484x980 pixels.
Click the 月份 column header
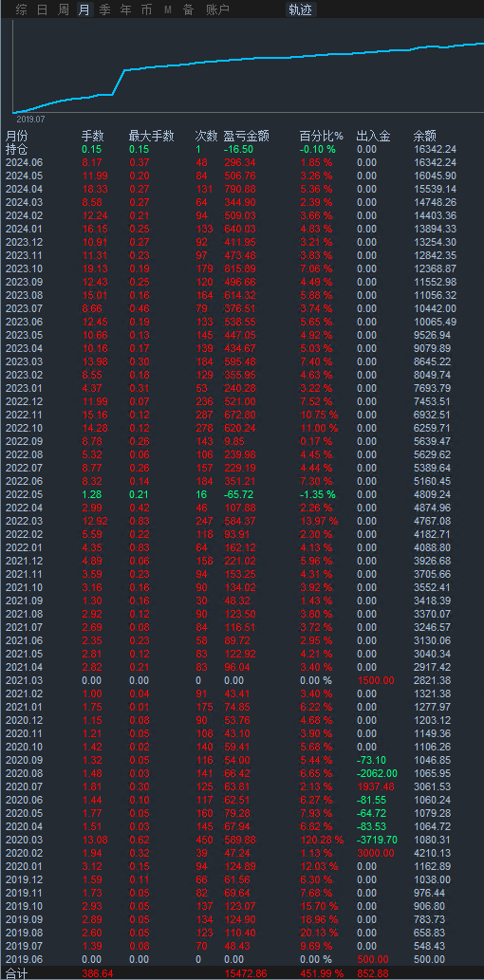coord(17,137)
